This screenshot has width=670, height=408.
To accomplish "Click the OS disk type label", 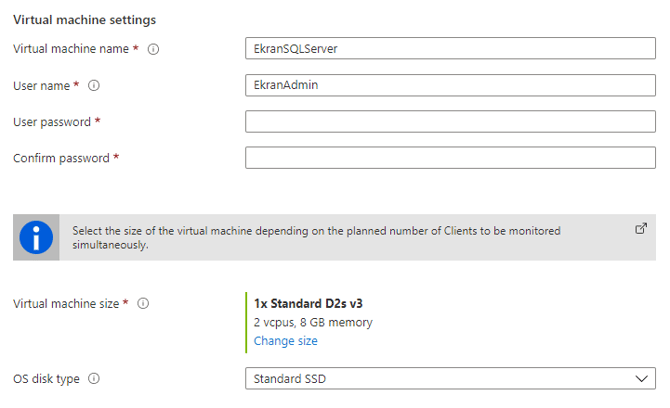I will (x=46, y=379).
